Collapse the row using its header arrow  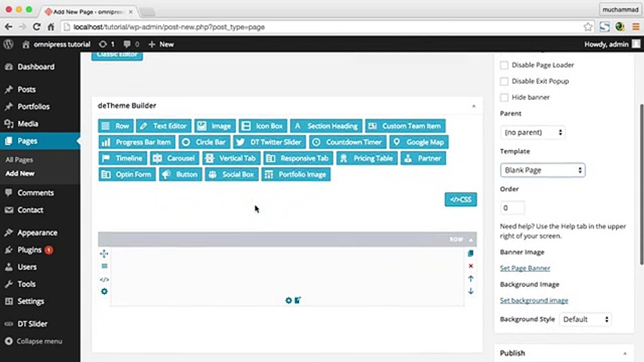pos(471,240)
